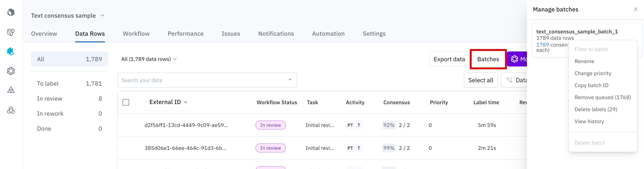Click the Labelbox cube logo icon
The height and width of the screenshot is (169, 644).
point(11,12)
